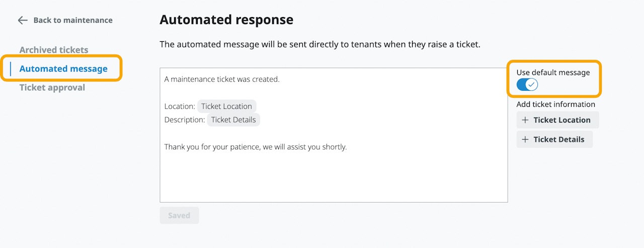The width and height of the screenshot is (644, 248).
Task: Open the Archived tickets section
Action: (54, 50)
